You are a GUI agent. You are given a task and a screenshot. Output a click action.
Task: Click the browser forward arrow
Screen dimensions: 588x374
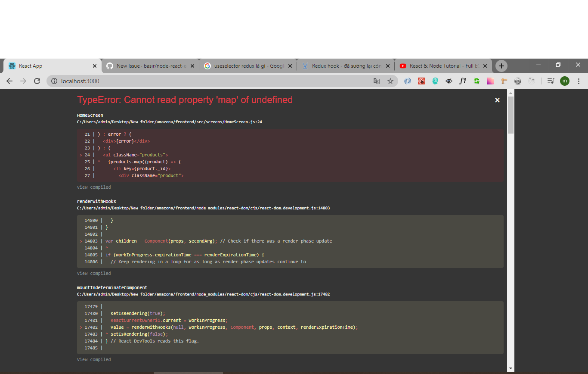(x=23, y=81)
